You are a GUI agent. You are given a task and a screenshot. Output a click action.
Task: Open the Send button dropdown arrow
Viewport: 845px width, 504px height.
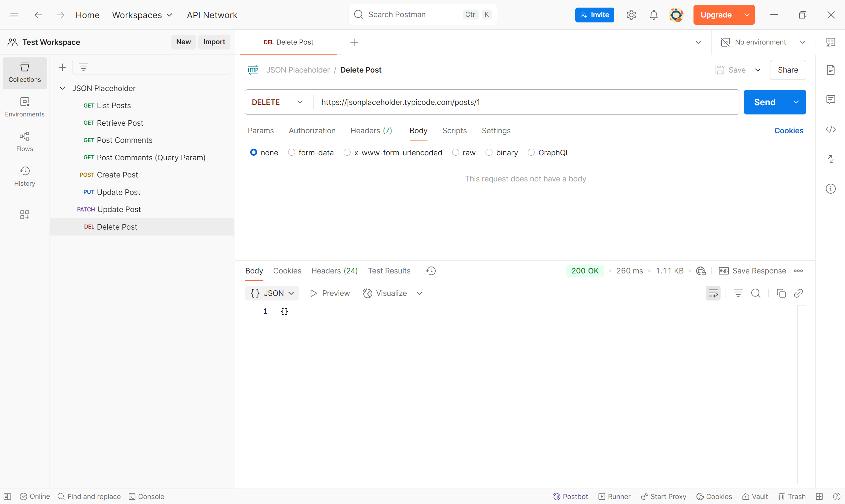pyautogui.click(x=796, y=102)
